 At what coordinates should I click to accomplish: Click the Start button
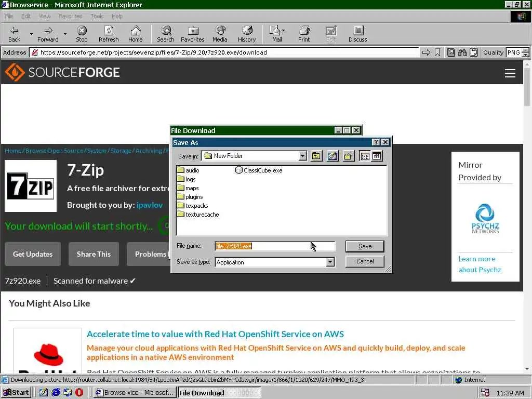click(16, 392)
